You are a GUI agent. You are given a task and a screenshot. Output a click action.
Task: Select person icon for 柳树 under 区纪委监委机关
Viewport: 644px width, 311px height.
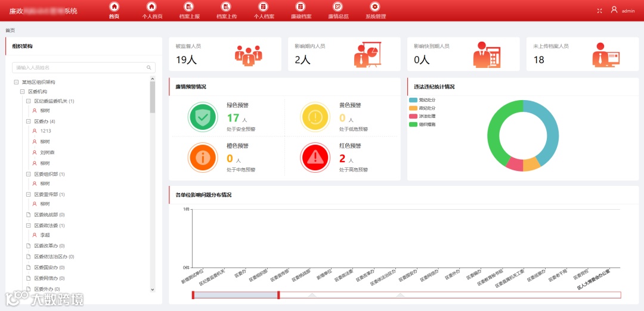click(x=35, y=110)
